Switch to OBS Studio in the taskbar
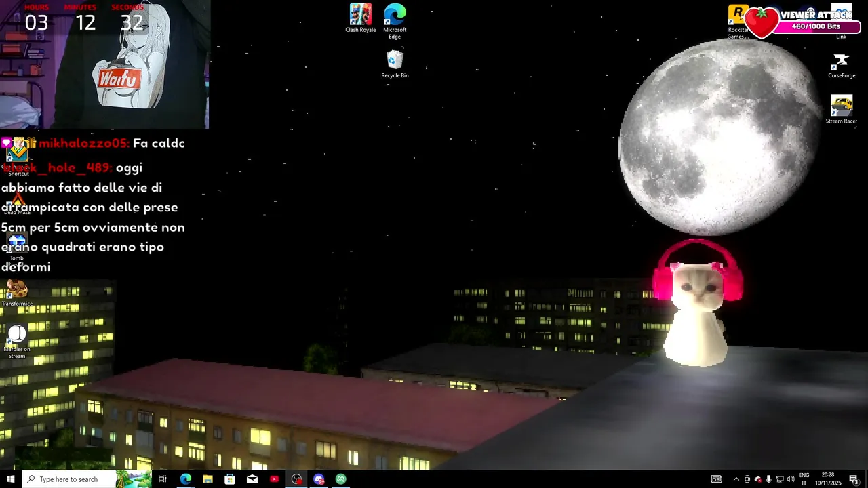 click(x=297, y=479)
